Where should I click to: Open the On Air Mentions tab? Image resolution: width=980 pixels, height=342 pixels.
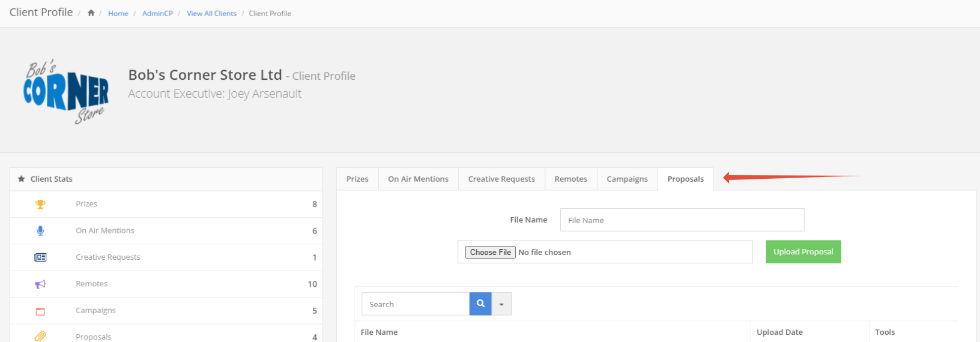point(418,179)
